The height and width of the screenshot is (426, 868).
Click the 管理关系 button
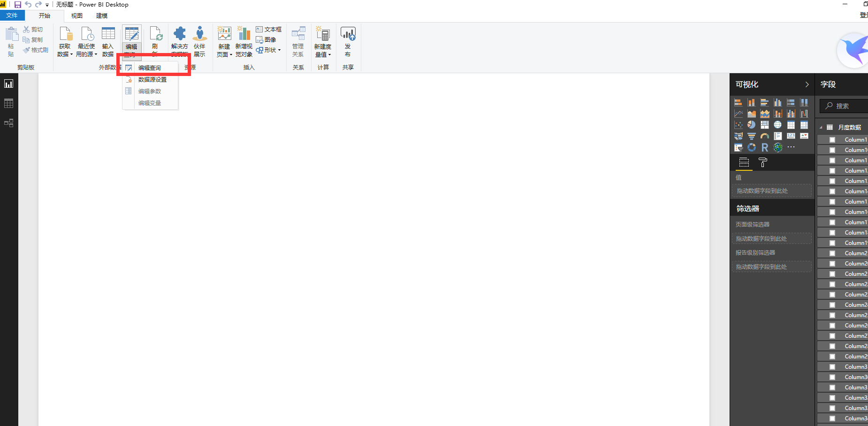click(x=298, y=42)
